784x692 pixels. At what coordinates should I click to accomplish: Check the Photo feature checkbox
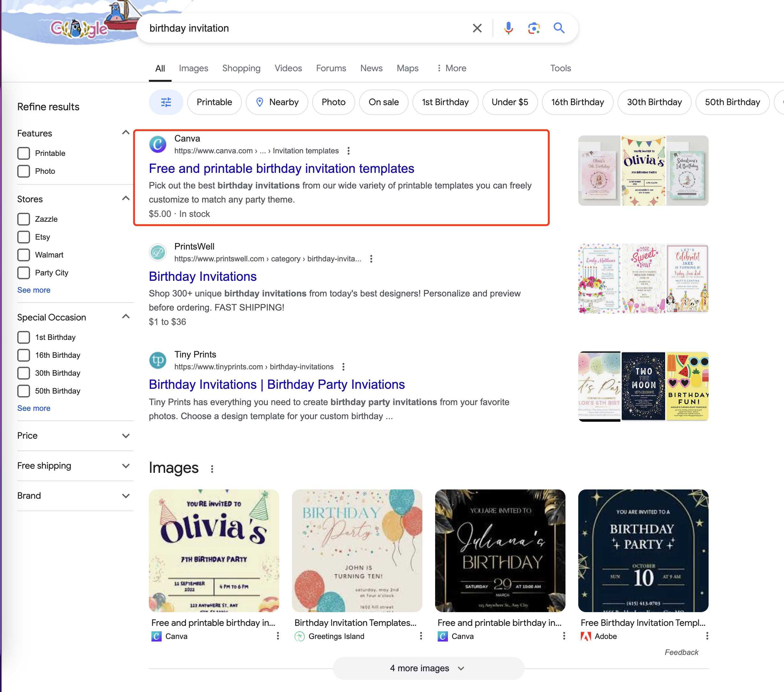(x=23, y=171)
